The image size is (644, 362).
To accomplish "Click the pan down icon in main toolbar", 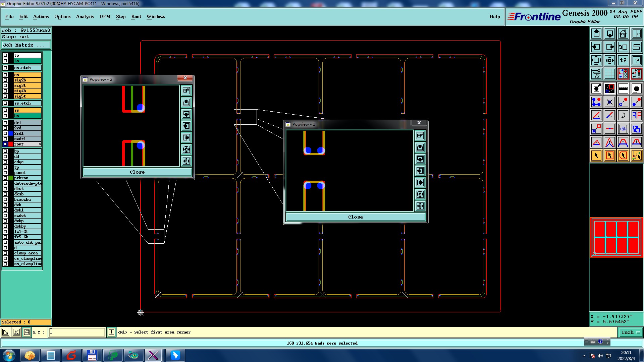I will (610, 34).
